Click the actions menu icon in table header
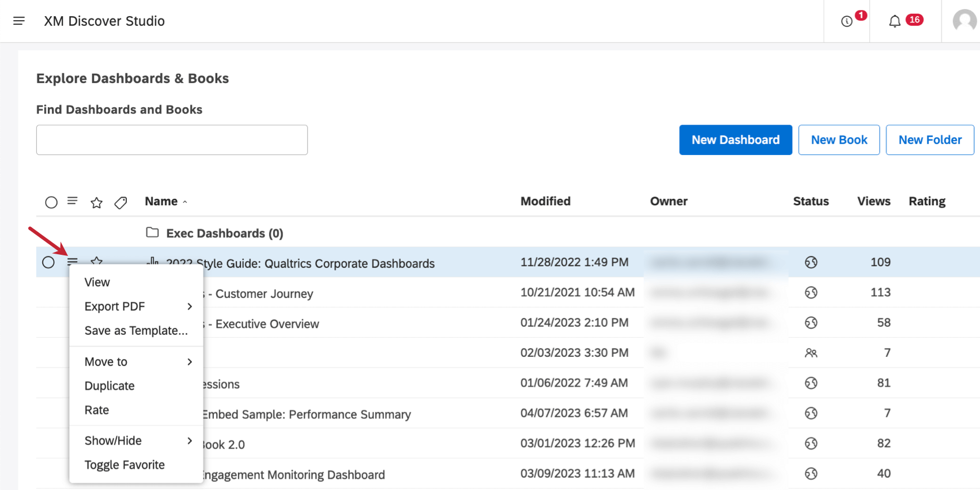The height and width of the screenshot is (490, 980). 72,201
